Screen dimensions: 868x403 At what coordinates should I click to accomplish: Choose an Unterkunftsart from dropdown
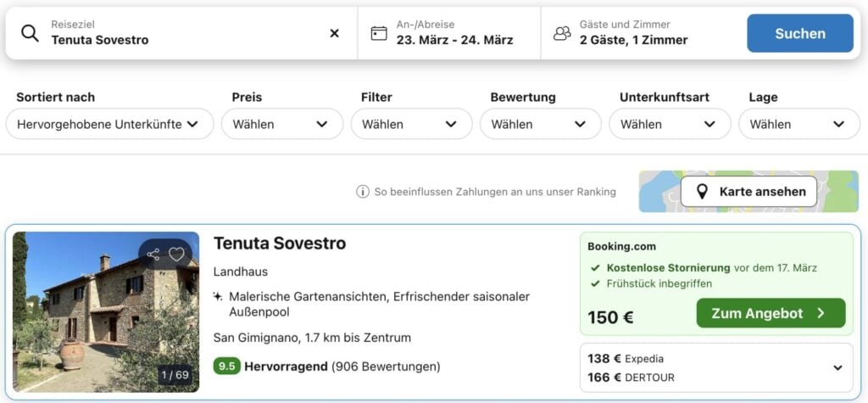click(669, 124)
